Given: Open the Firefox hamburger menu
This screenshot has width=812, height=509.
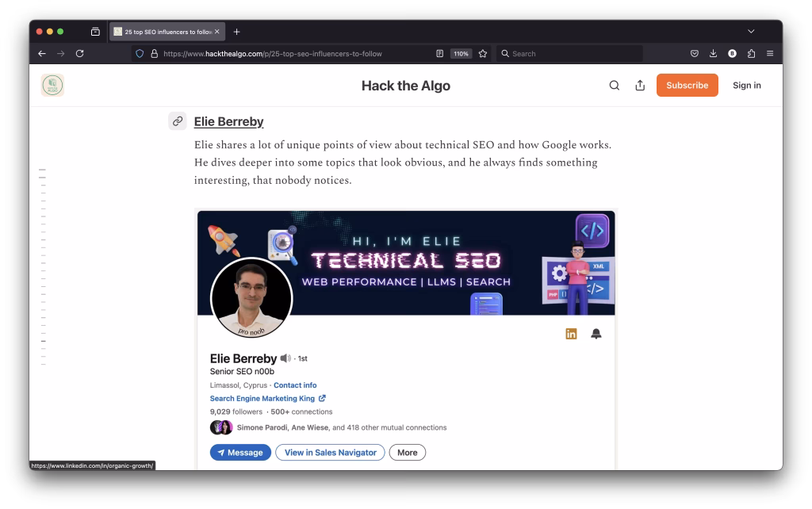Looking at the screenshot, I should (770, 53).
